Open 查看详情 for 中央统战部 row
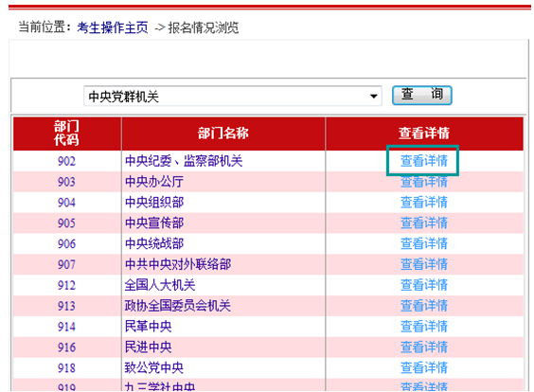 (x=423, y=243)
